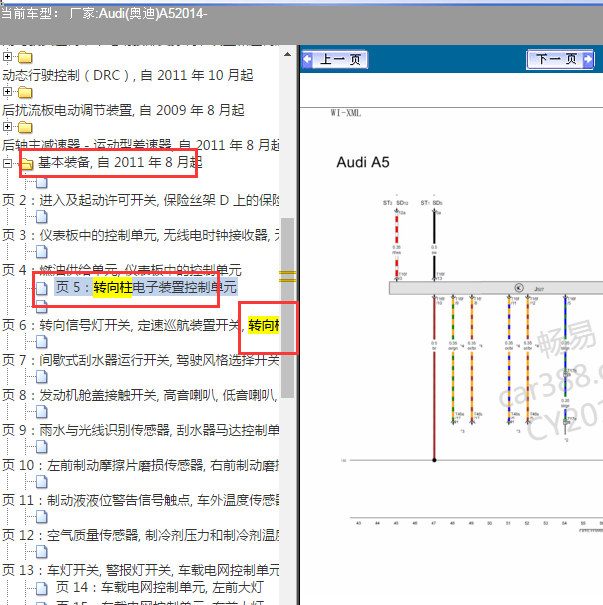The image size is (603, 605).
Task: Expand the 动态行驶控制（DRC）folder node
Action: (7, 57)
